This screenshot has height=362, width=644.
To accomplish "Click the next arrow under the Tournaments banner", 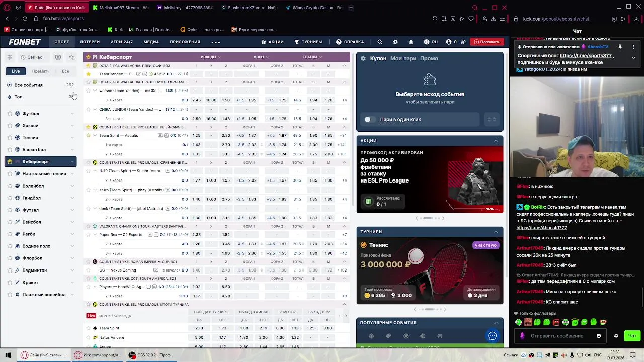I will (445, 309).
